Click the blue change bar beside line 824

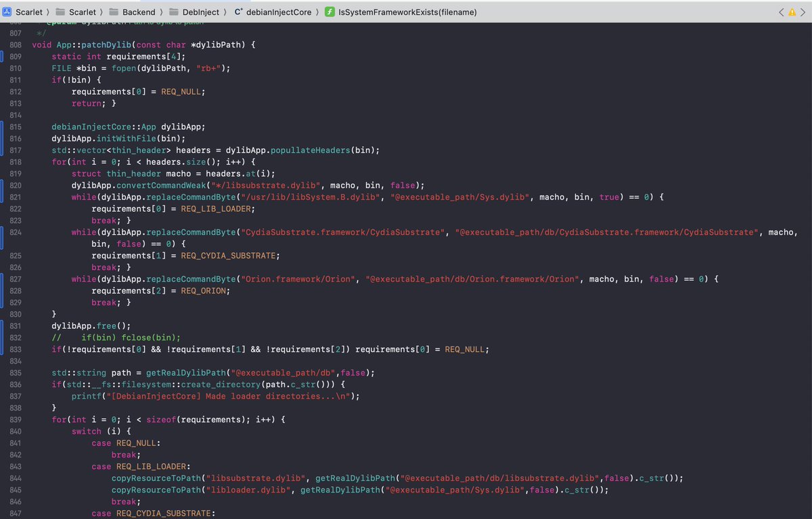1,238
